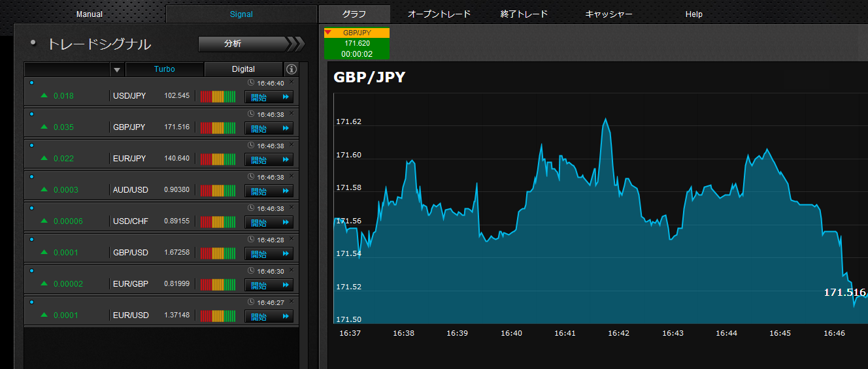Screen dimensions: 868x369
Task: Open the オープントレード tab
Action: (439, 14)
